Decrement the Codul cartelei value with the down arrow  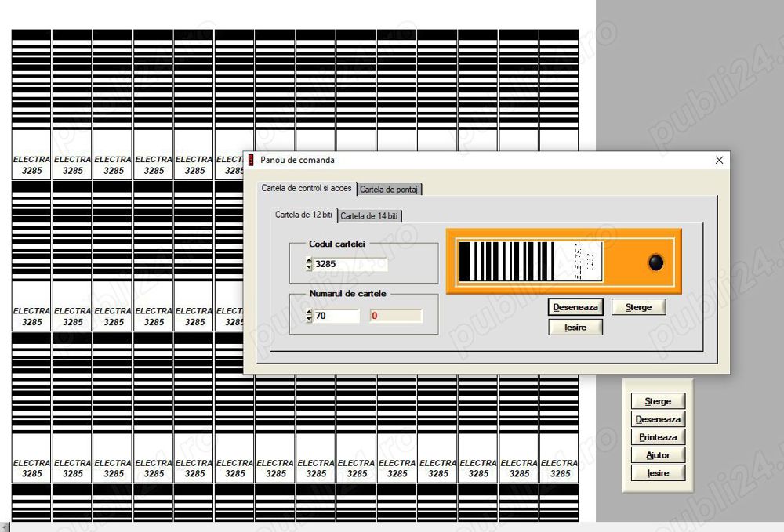pos(307,266)
